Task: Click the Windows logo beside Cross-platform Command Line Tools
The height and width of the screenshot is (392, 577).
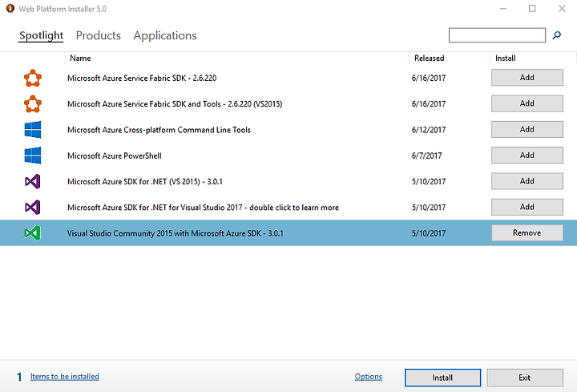Action: point(33,130)
